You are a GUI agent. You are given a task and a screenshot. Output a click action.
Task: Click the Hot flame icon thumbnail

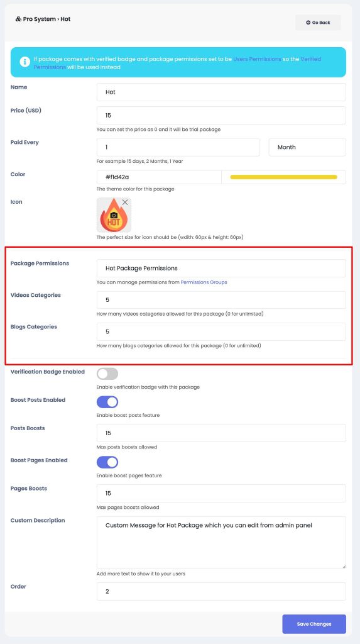114,215
